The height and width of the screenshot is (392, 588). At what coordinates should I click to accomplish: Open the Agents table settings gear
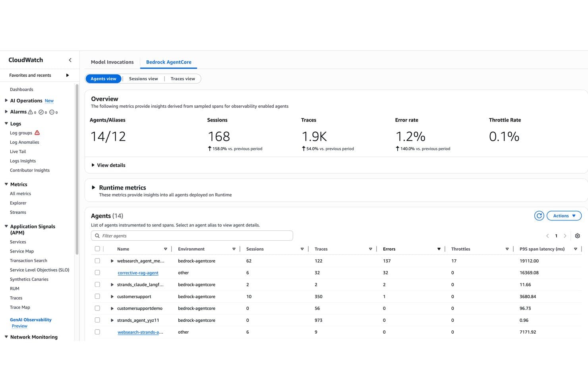577,236
